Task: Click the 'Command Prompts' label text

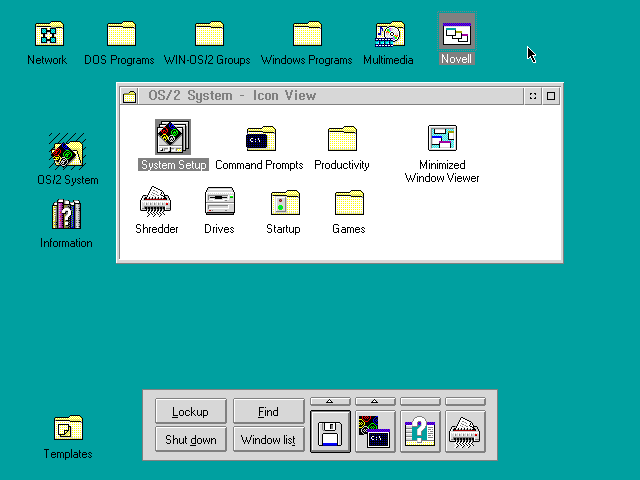Action: click(259, 165)
